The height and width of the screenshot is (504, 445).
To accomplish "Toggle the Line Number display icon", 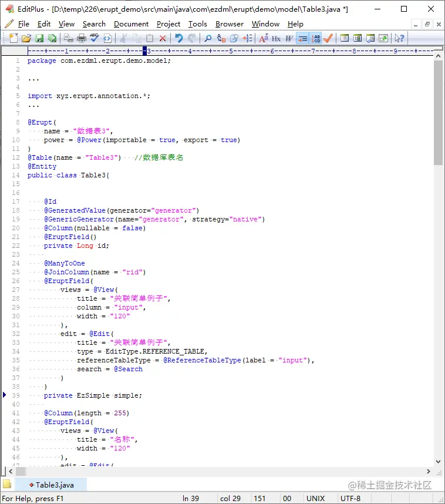I will point(315,38).
